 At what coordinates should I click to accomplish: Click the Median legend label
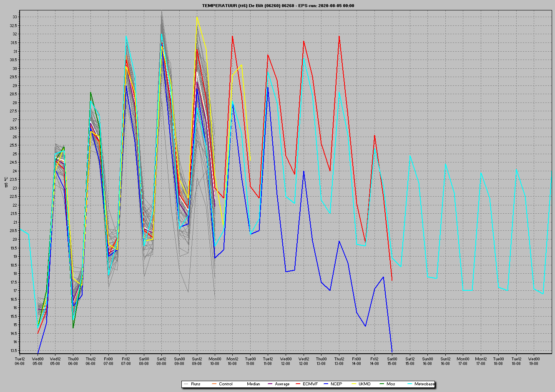pos(253,384)
